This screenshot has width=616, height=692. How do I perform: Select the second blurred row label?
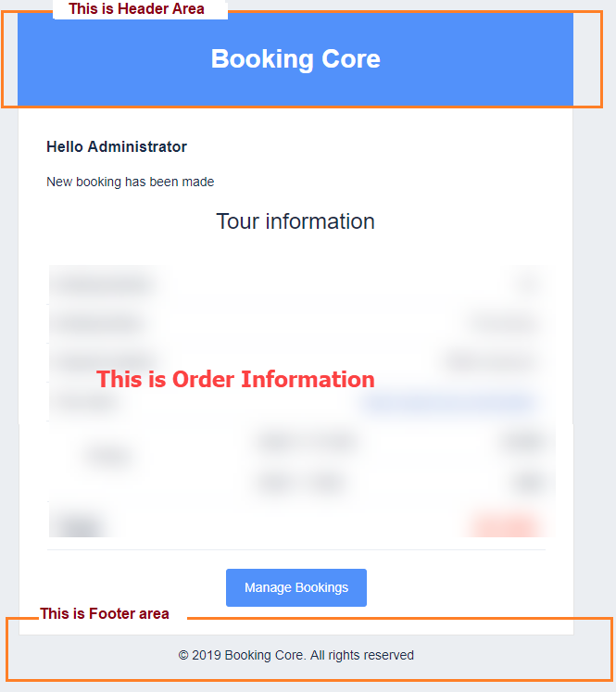point(98,324)
